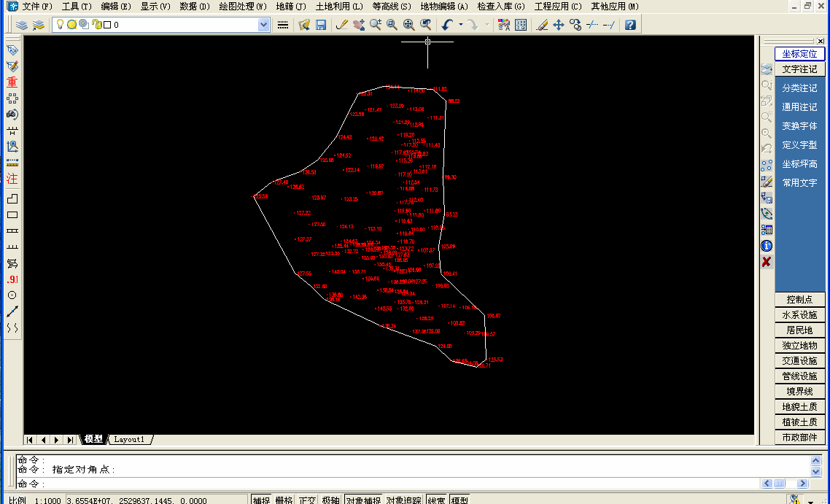The image size is (830, 504).
Task: Activate the pan hand tool
Action: (358, 25)
